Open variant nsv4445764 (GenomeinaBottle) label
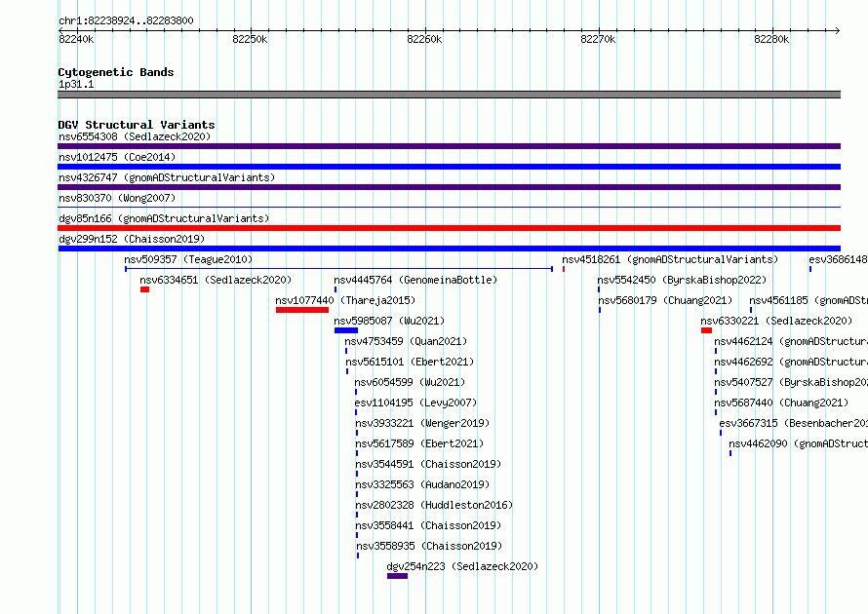Screen dimensions: 868x614 (415, 280)
